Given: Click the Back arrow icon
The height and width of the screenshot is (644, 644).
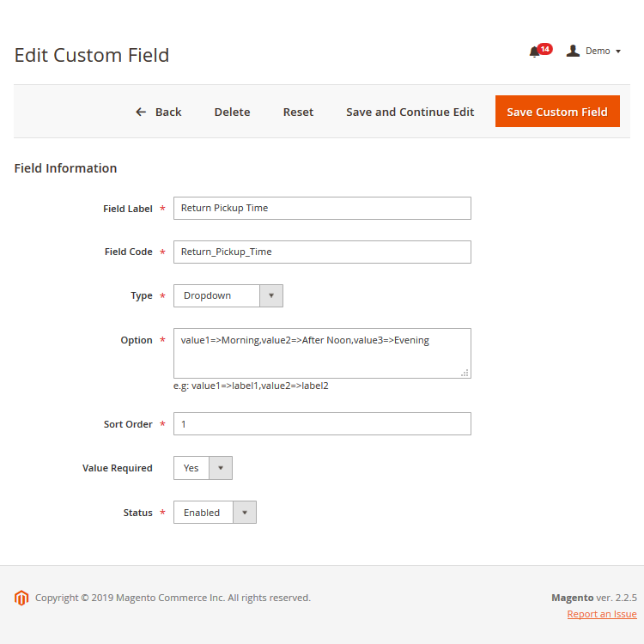Looking at the screenshot, I should pos(141,112).
